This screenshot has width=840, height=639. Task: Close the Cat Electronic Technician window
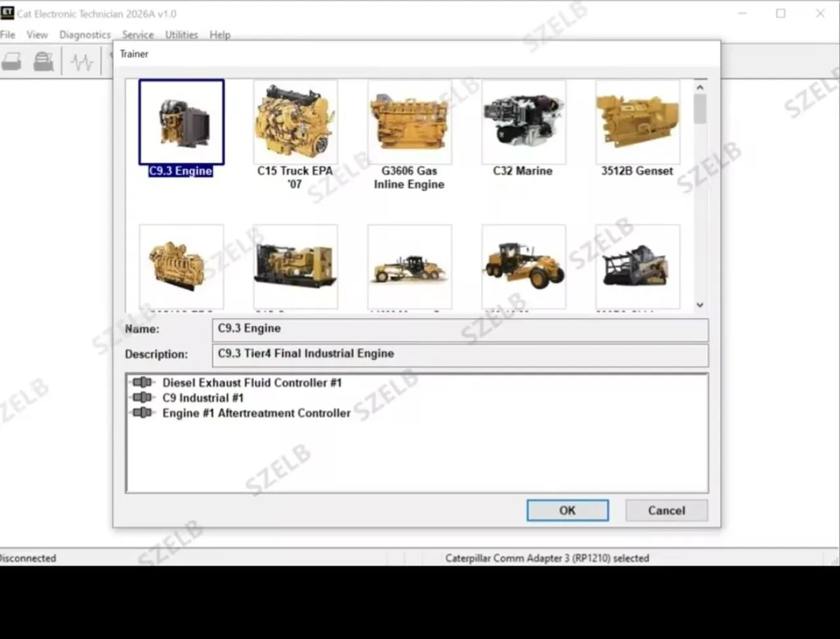click(x=820, y=13)
